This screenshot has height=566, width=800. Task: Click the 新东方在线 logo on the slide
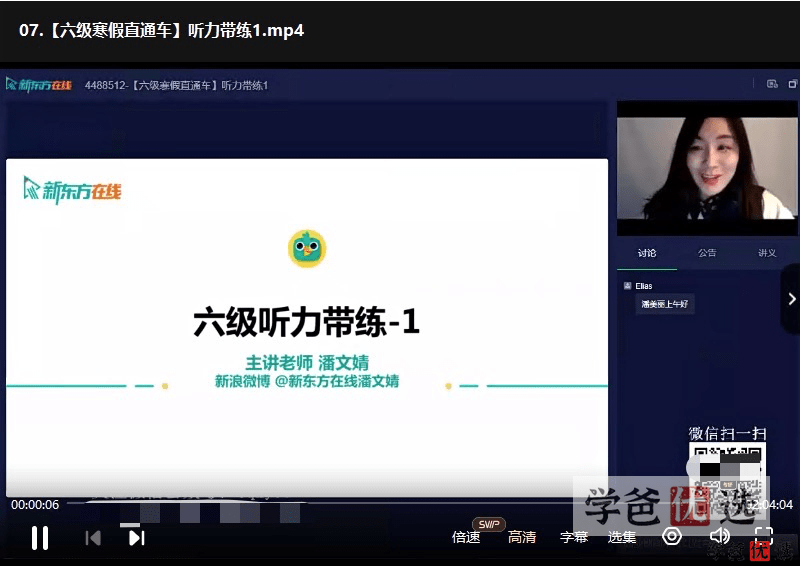[x=72, y=190]
